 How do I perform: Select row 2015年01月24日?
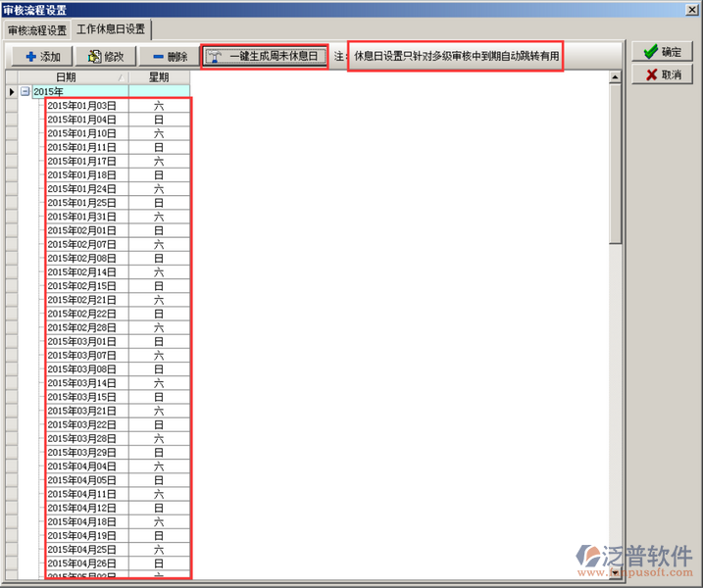tap(118, 189)
